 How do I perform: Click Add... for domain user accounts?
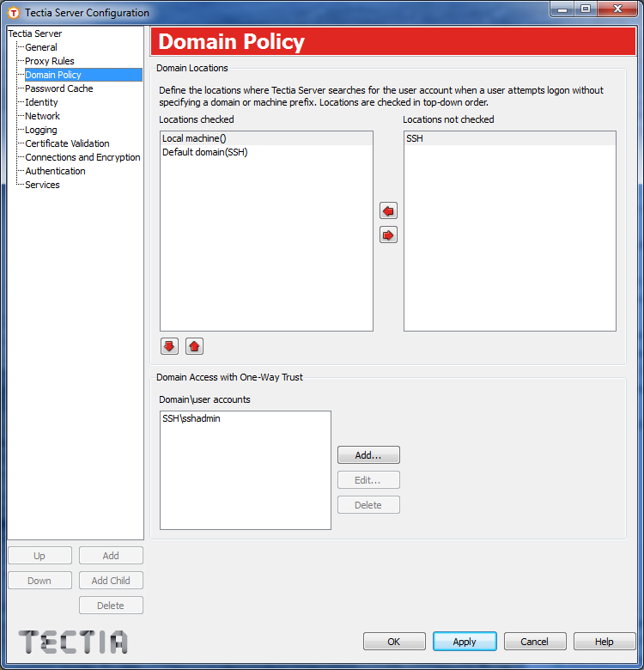tap(368, 455)
